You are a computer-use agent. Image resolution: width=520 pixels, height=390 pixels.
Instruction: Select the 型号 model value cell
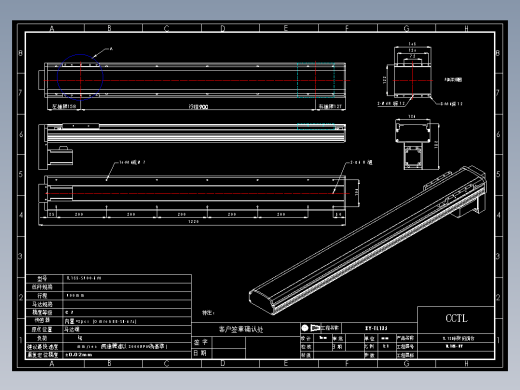pos(127,278)
